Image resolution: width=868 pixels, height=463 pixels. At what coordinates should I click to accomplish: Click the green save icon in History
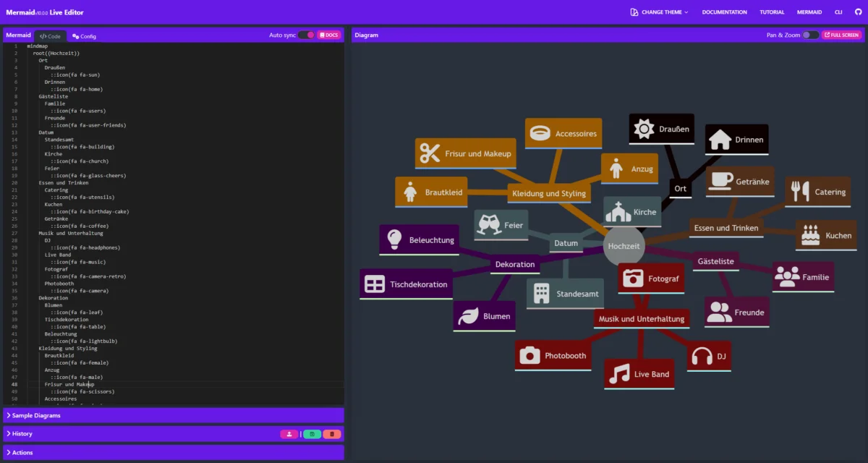(x=311, y=434)
